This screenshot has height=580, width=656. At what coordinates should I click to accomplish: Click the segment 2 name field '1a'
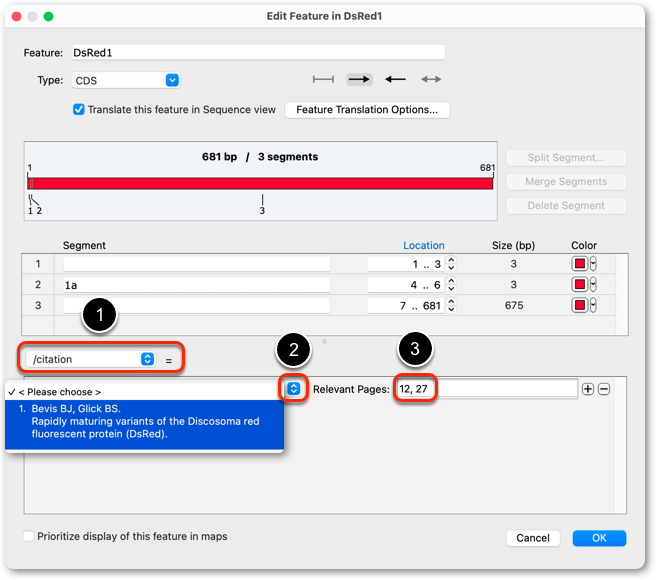(x=196, y=285)
